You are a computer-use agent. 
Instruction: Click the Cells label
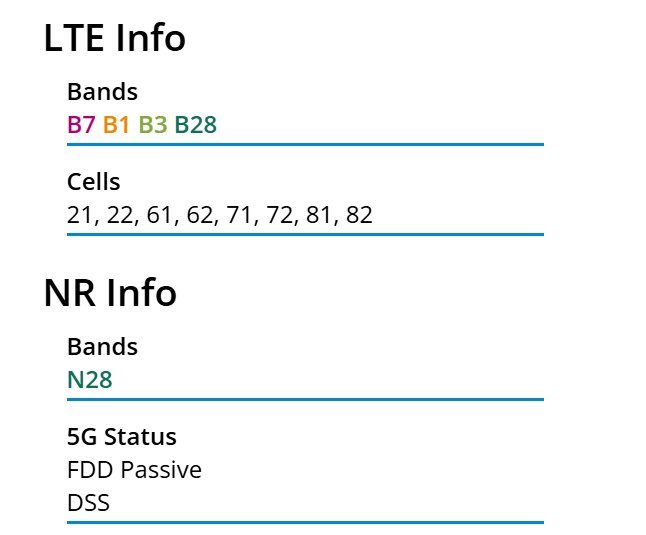coord(94,182)
